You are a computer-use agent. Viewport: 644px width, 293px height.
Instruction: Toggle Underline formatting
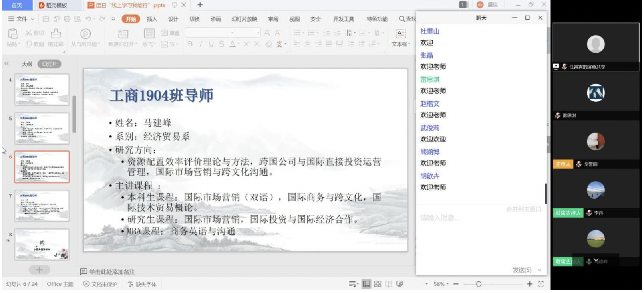[211, 44]
